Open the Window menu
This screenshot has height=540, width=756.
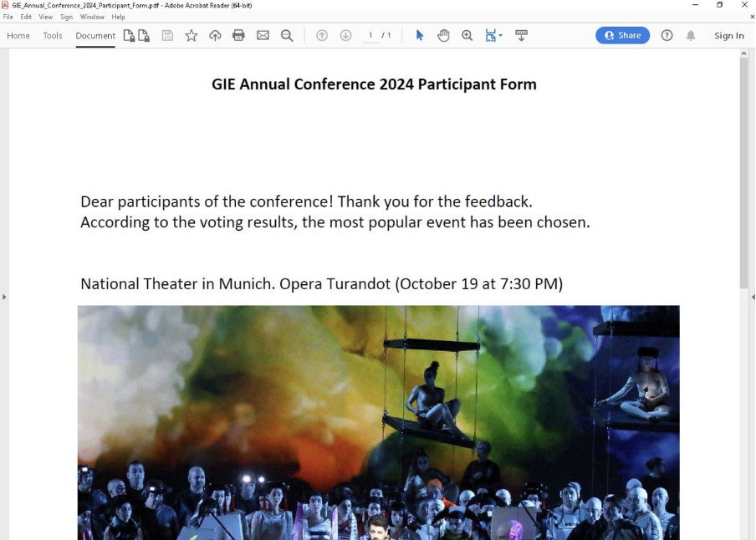tap(92, 17)
